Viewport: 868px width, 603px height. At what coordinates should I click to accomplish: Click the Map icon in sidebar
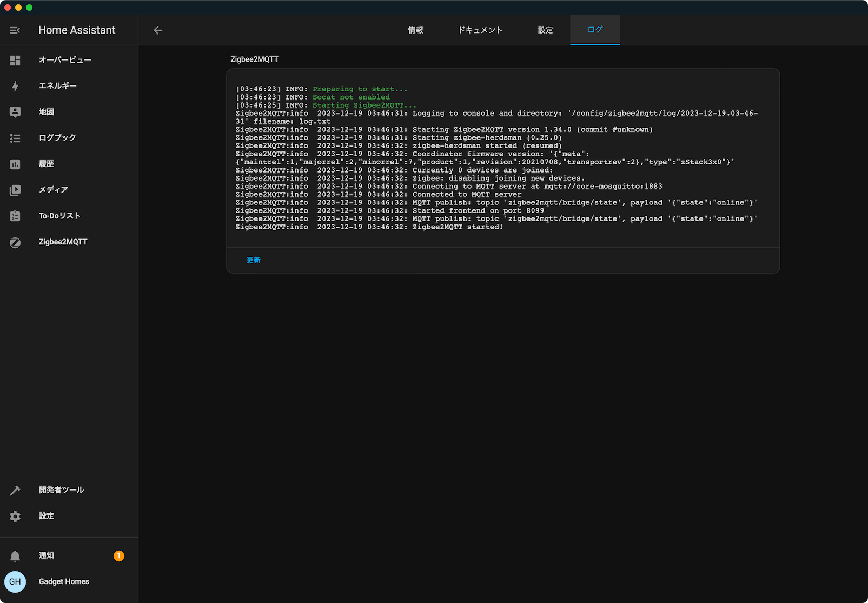click(15, 112)
